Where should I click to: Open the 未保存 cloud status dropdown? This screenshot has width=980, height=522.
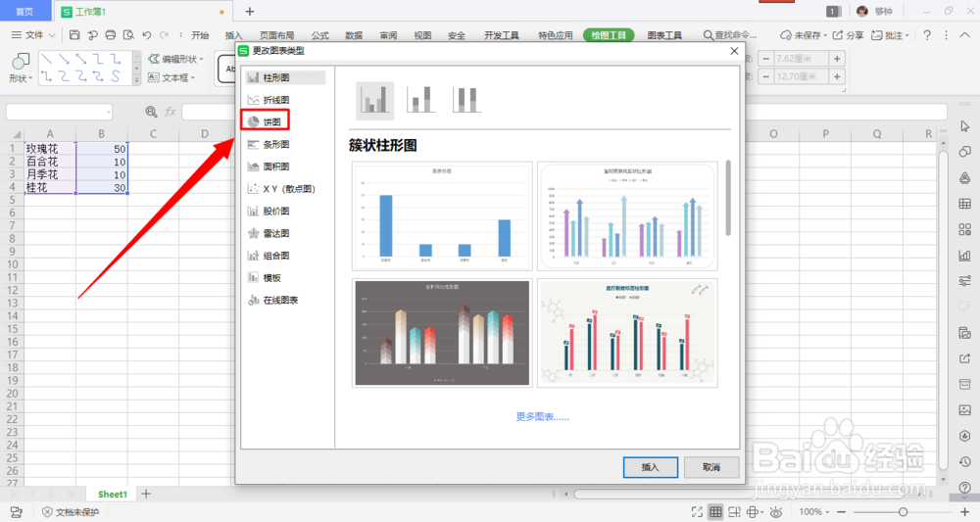tap(804, 35)
